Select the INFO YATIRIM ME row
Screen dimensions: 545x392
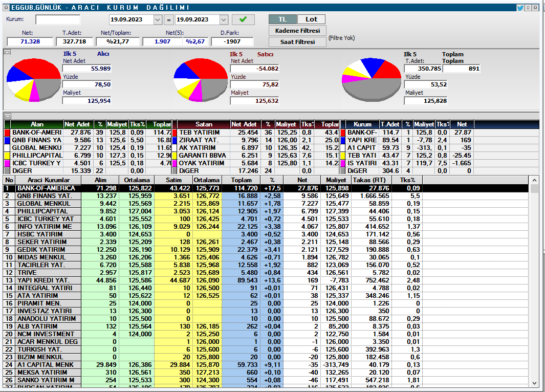tap(266, 227)
